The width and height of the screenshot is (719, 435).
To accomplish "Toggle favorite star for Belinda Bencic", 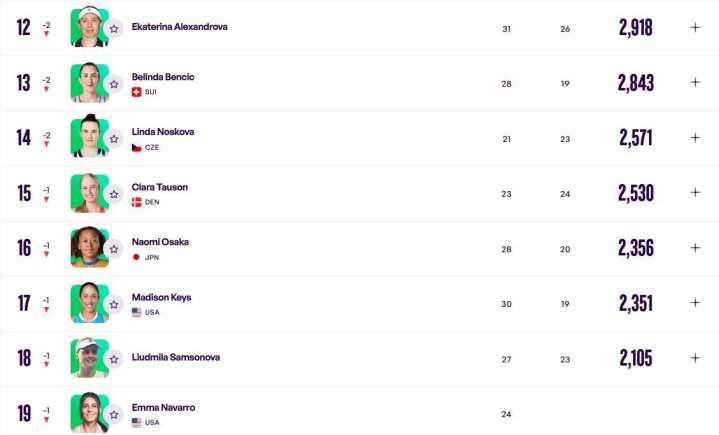I will tap(114, 83).
